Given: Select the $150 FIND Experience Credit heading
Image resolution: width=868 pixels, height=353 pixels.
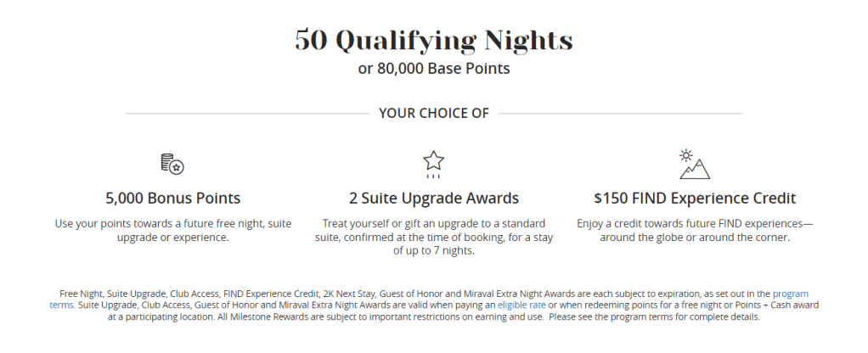Looking at the screenshot, I should point(695,199).
